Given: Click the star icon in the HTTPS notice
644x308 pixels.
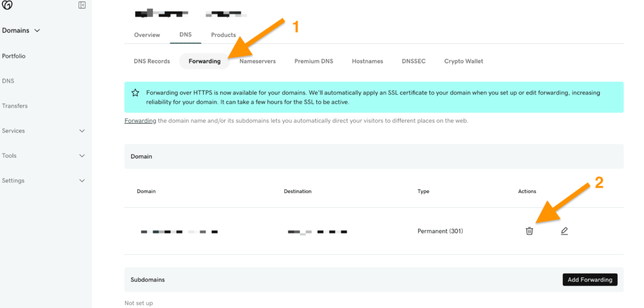Looking at the screenshot, I should pos(135,93).
